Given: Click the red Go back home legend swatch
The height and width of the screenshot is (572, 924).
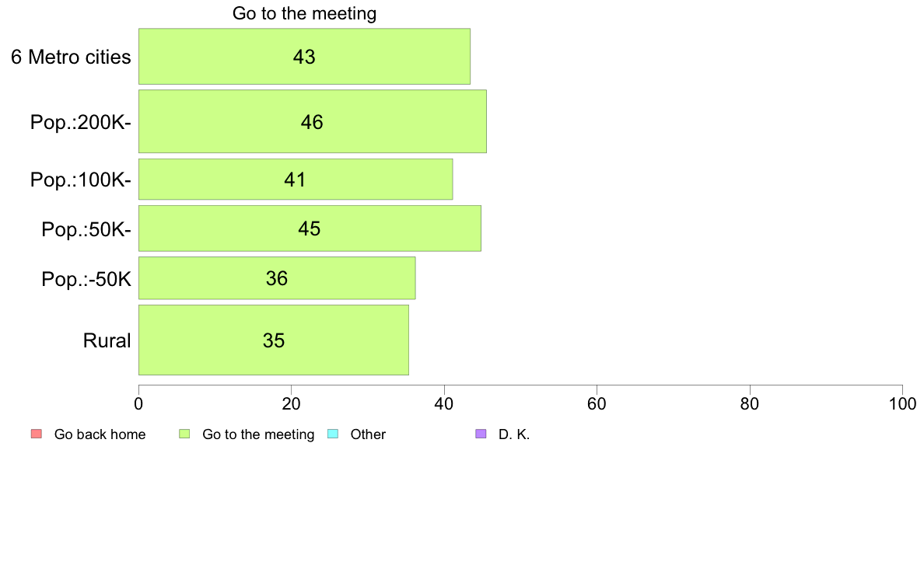Looking at the screenshot, I should [x=37, y=434].
